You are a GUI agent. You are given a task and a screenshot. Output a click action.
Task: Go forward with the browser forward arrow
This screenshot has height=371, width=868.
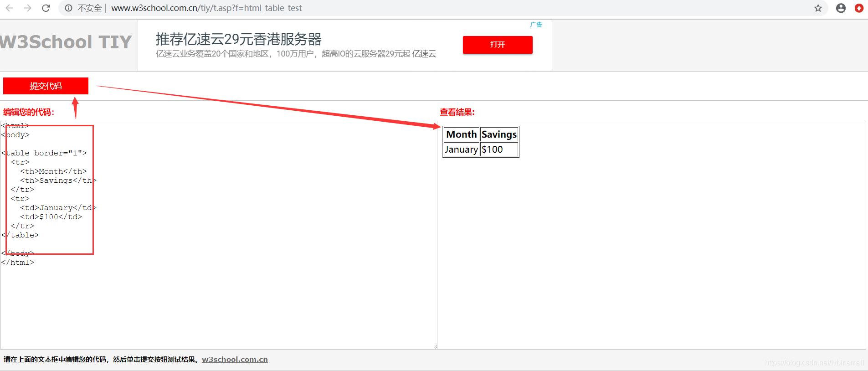click(27, 8)
